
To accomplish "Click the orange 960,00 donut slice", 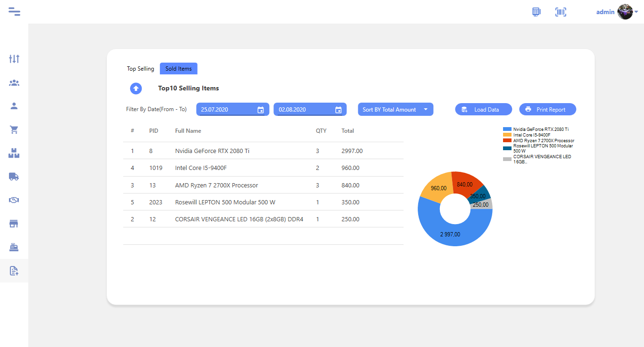I will click(438, 188).
